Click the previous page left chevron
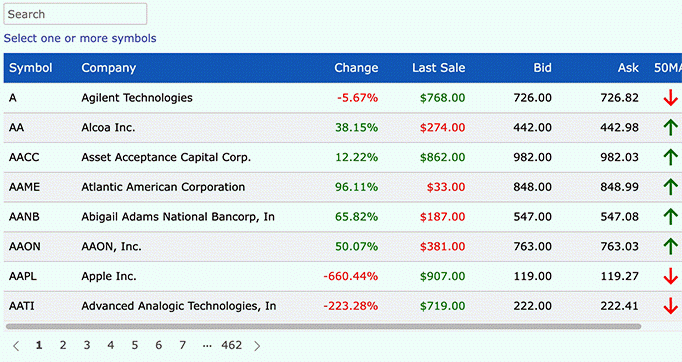 [x=16, y=346]
